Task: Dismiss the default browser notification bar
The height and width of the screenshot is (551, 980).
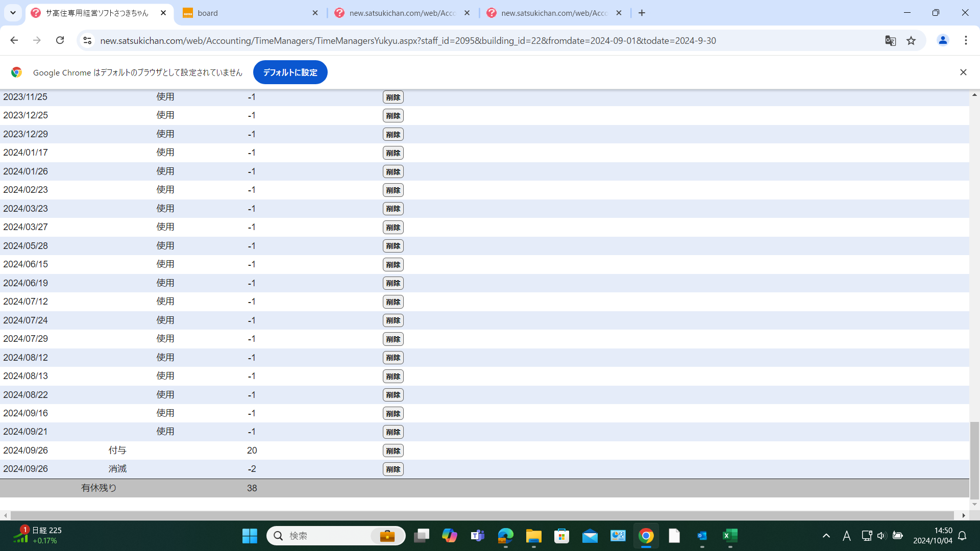Action: coord(963,72)
